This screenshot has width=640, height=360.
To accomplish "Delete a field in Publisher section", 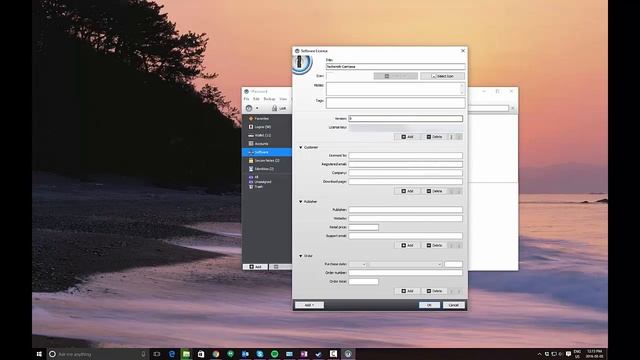I will [x=434, y=245].
